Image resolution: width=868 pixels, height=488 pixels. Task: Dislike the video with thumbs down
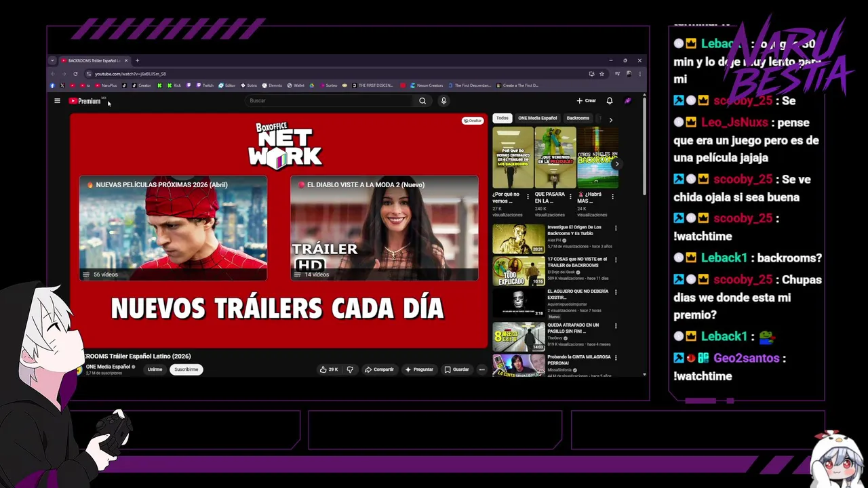pyautogui.click(x=350, y=369)
